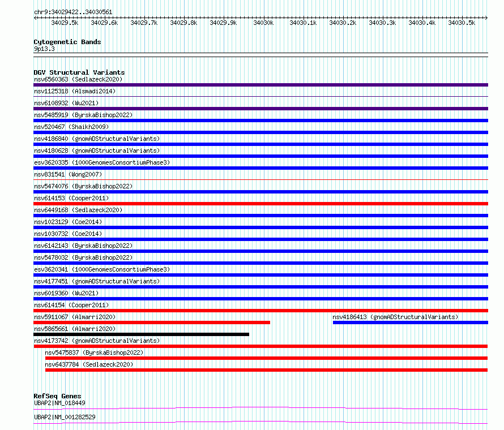504x430 pixels.
Task: Click the nsv614153 (Cooper2011) label
Action: (71, 198)
